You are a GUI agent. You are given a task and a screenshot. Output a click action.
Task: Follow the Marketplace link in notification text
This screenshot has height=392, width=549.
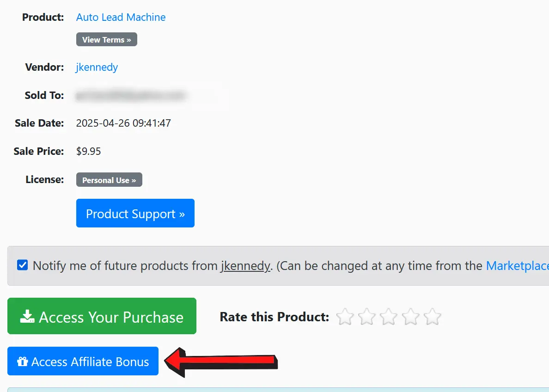point(518,266)
